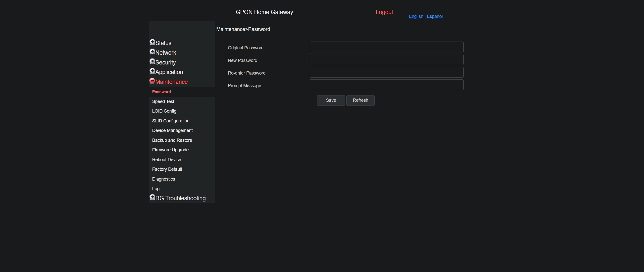Open the Firmware Upgrade page
644x272 pixels.
170,150
